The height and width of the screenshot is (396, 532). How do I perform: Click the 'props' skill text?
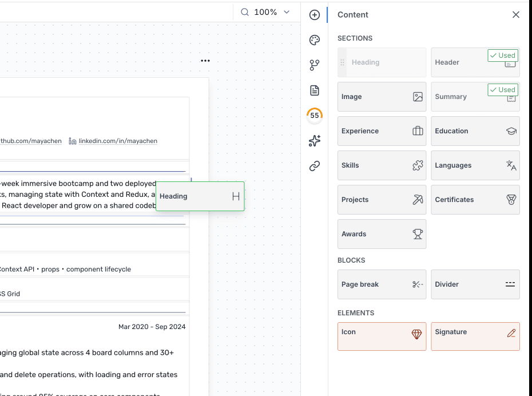[x=50, y=269]
